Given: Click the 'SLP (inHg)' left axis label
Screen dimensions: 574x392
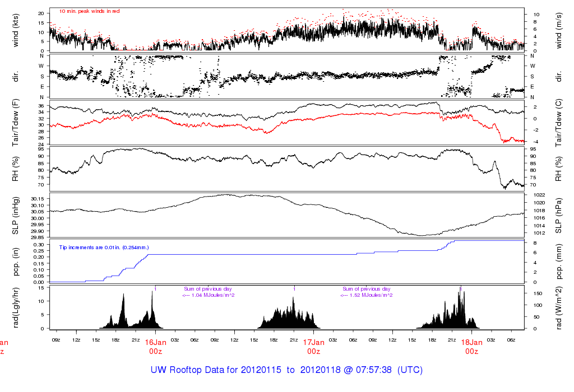Looking at the screenshot, I should pos(15,216).
